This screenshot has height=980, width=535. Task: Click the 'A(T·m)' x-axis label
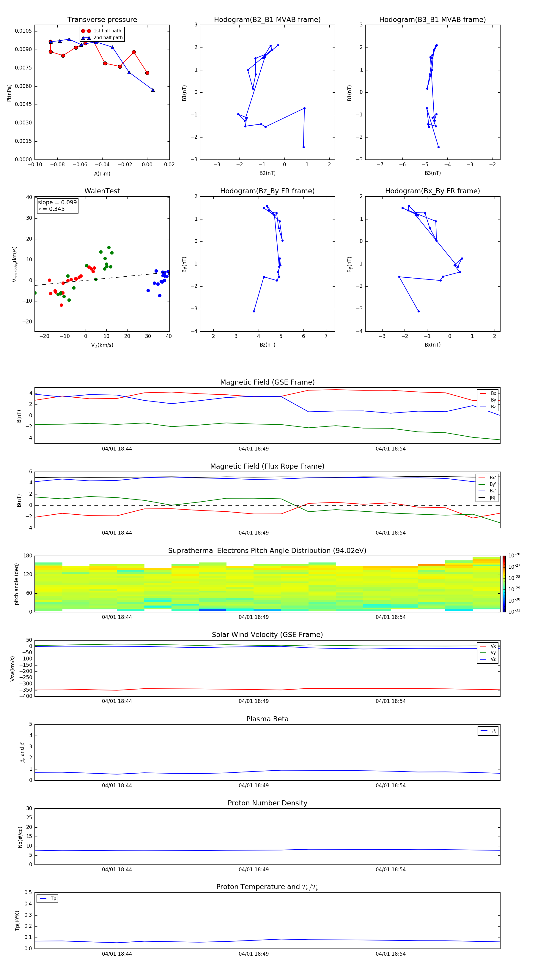[x=102, y=174]
